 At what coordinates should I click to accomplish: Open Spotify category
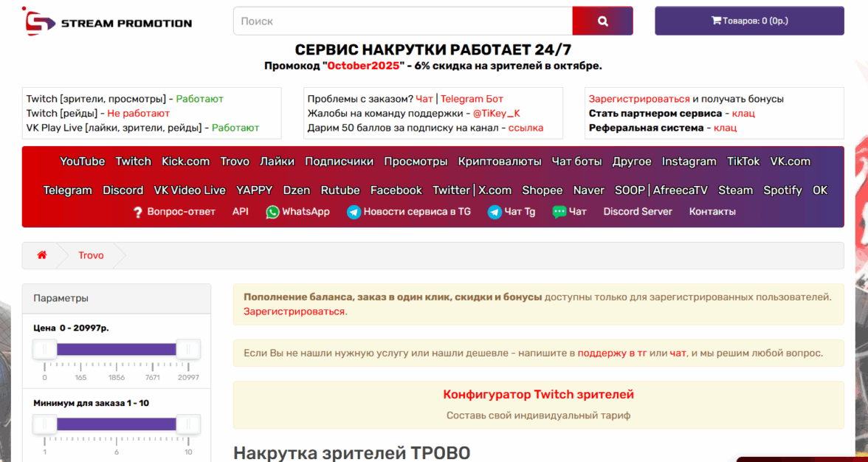pos(782,190)
